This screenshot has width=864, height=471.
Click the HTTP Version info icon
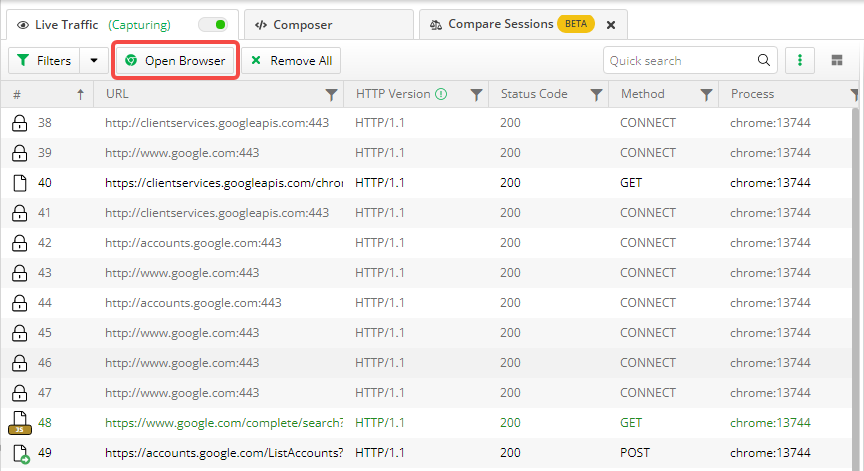click(x=441, y=95)
